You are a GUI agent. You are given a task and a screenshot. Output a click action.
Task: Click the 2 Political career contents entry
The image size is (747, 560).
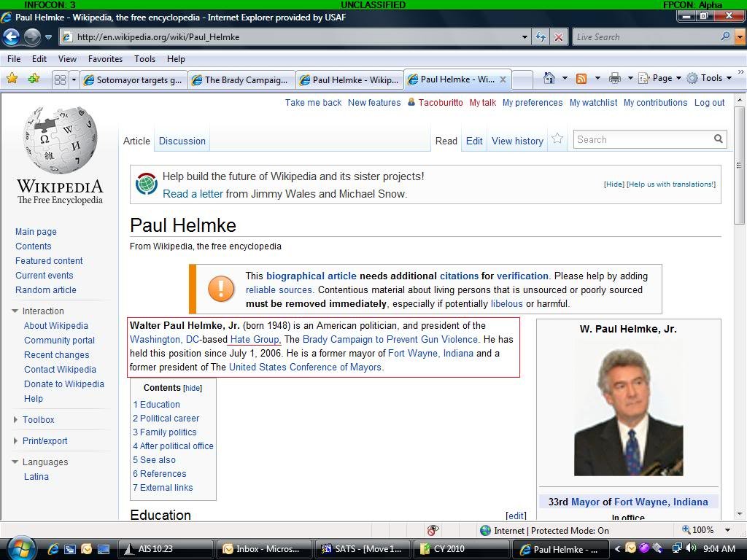[166, 418]
